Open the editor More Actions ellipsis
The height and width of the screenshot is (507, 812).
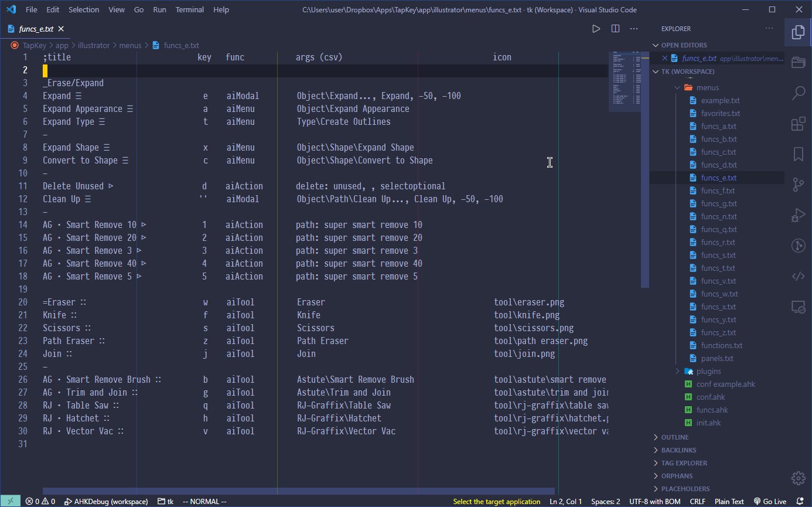[634, 29]
